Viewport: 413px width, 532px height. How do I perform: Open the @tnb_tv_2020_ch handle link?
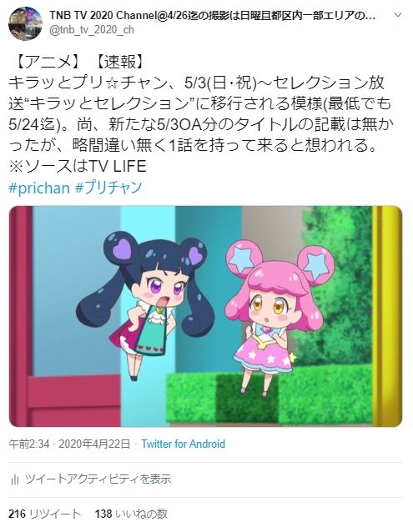click(x=92, y=30)
